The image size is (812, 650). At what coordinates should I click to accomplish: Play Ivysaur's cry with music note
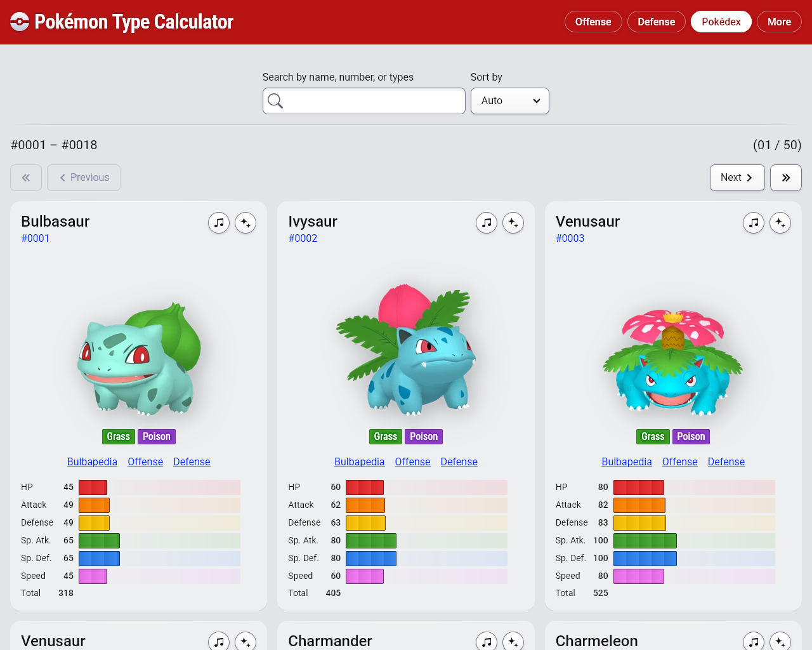[487, 223]
